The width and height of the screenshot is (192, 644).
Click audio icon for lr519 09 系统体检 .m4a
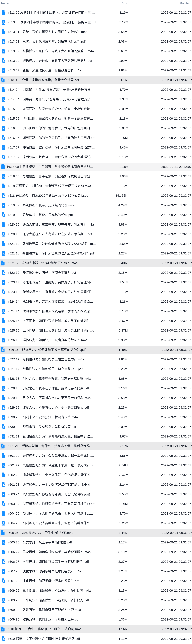[x=4, y=205]
